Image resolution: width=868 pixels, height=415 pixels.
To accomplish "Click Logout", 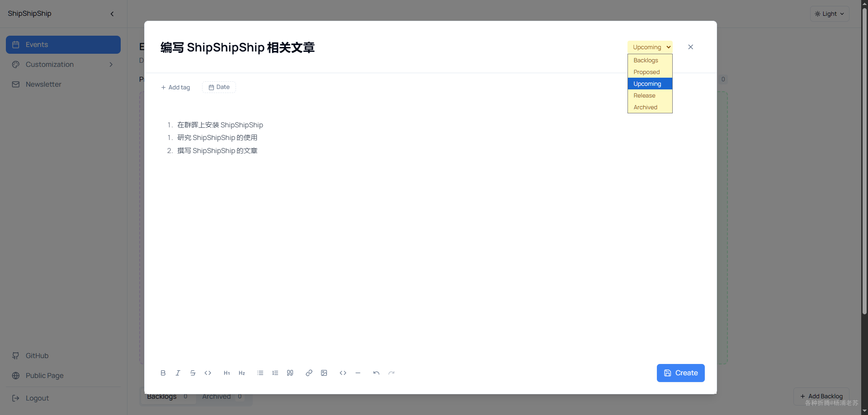I will tap(63, 398).
